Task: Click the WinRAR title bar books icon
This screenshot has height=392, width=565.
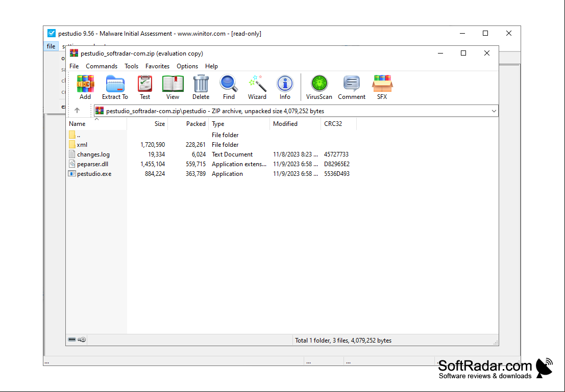Action: point(74,54)
